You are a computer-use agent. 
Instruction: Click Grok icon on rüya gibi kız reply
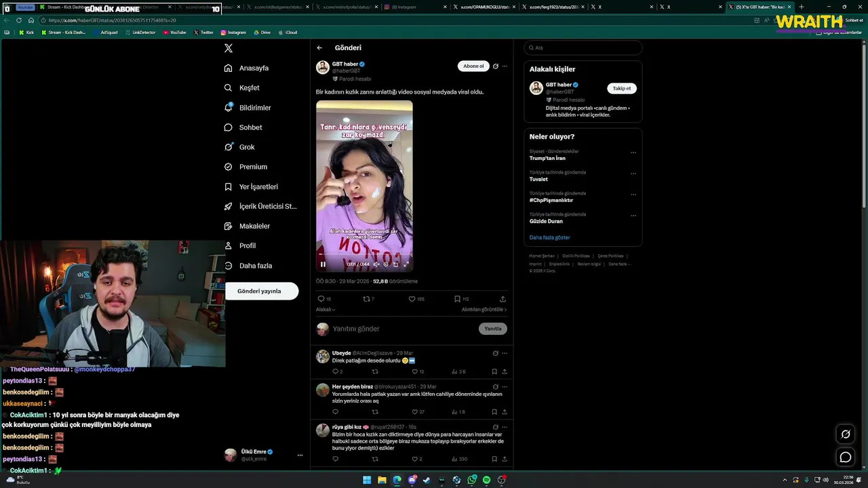click(x=496, y=427)
